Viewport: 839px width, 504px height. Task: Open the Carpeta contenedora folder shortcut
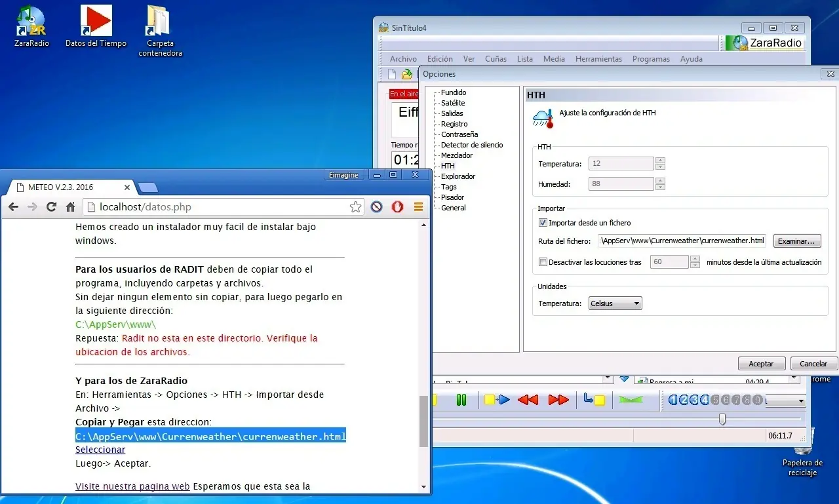tap(160, 30)
